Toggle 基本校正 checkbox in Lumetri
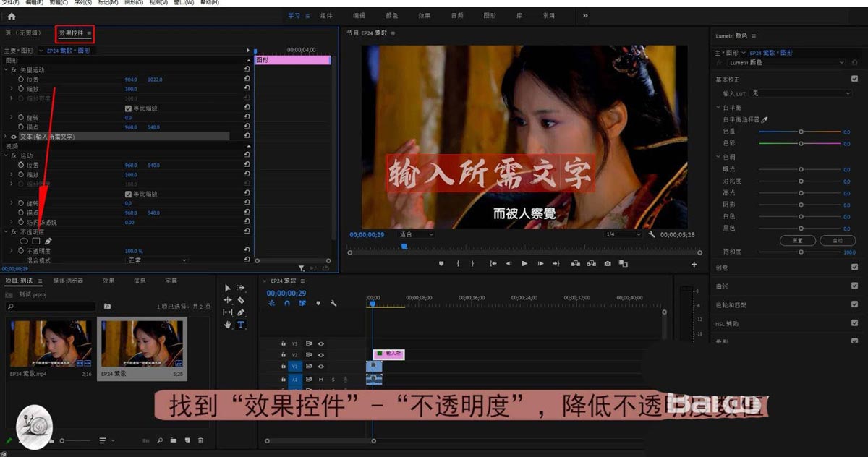The image size is (868, 457). pyautogui.click(x=854, y=79)
